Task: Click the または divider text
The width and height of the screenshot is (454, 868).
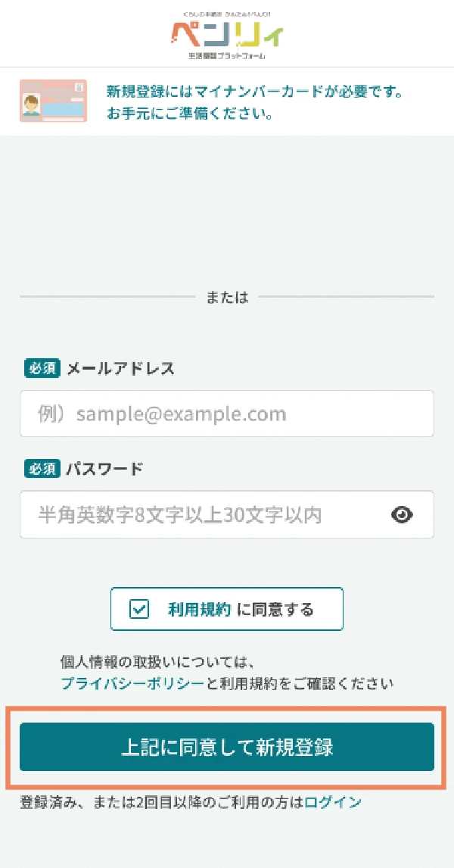Action: (227, 298)
